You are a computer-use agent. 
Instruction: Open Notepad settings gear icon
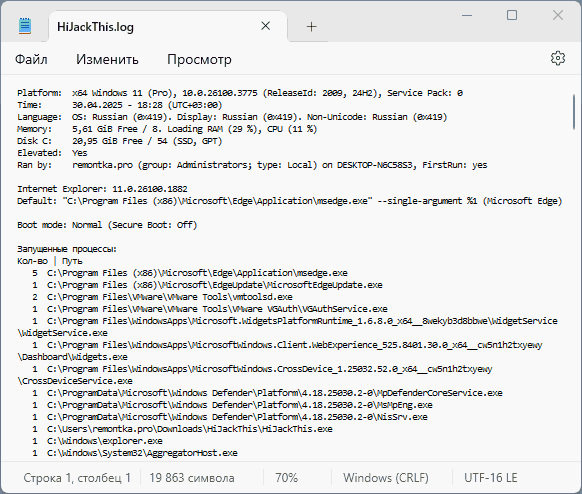[x=558, y=59]
